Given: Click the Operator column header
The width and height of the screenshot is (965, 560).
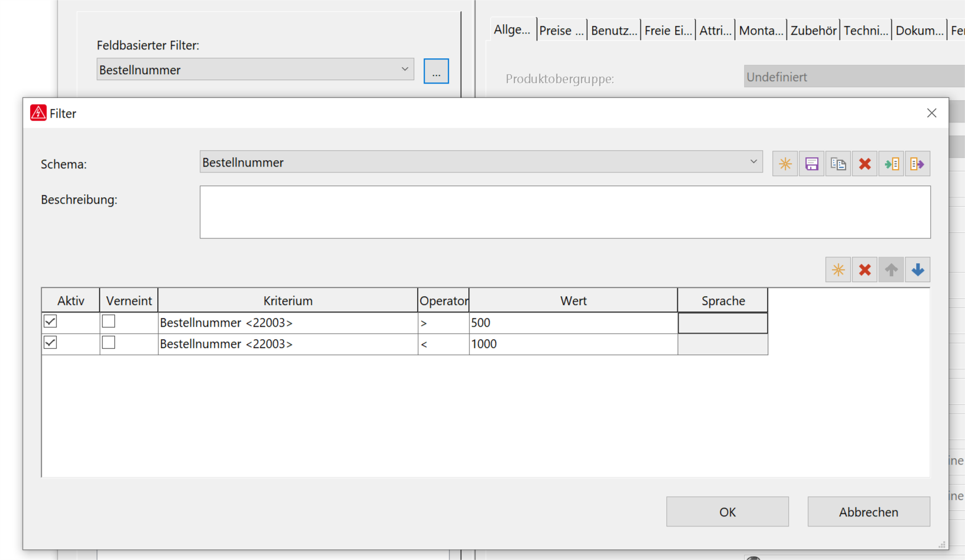Looking at the screenshot, I should pos(444,300).
